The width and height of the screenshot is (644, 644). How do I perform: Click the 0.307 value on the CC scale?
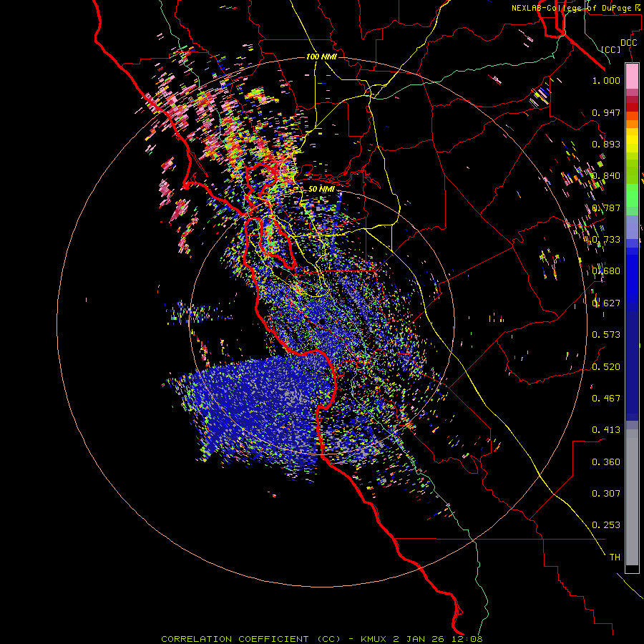pos(606,494)
